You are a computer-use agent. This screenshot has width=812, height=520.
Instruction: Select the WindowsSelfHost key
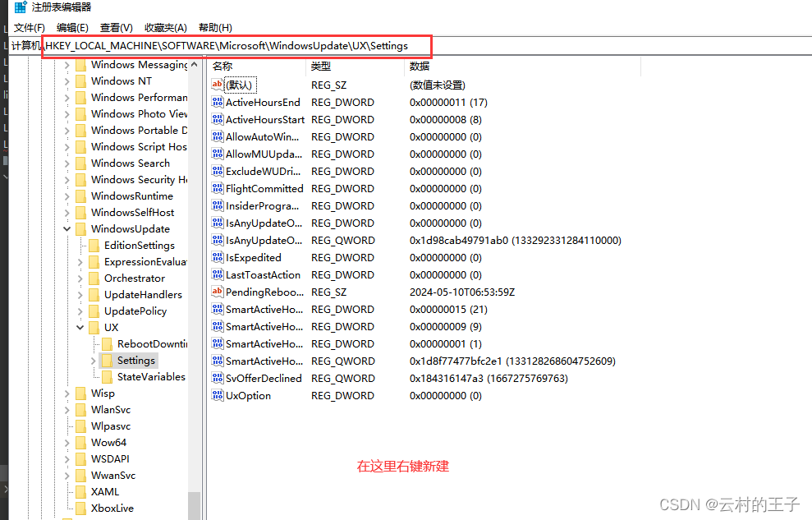pyautogui.click(x=132, y=212)
